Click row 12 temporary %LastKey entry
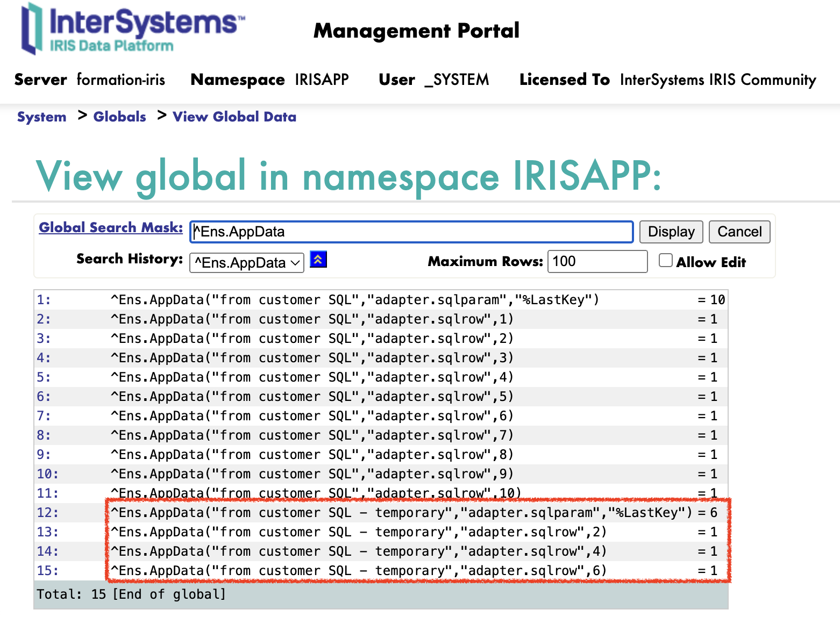The width and height of the screenshot is (840, 617). [401, 513]
